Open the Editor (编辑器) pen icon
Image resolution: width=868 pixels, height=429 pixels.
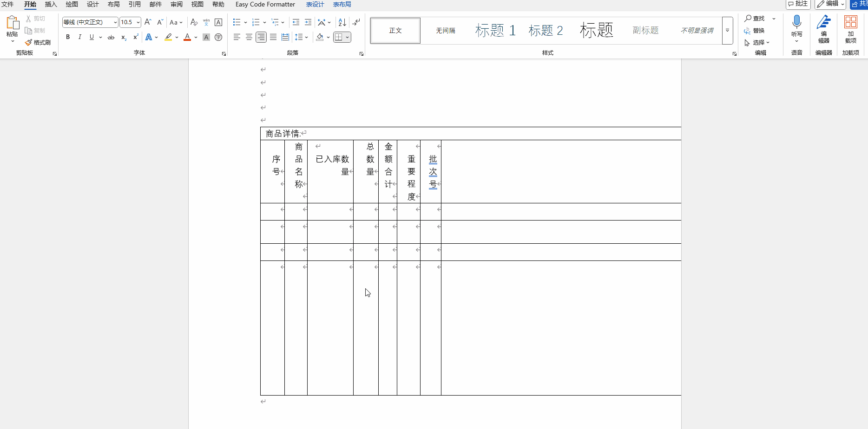point(823,22)
